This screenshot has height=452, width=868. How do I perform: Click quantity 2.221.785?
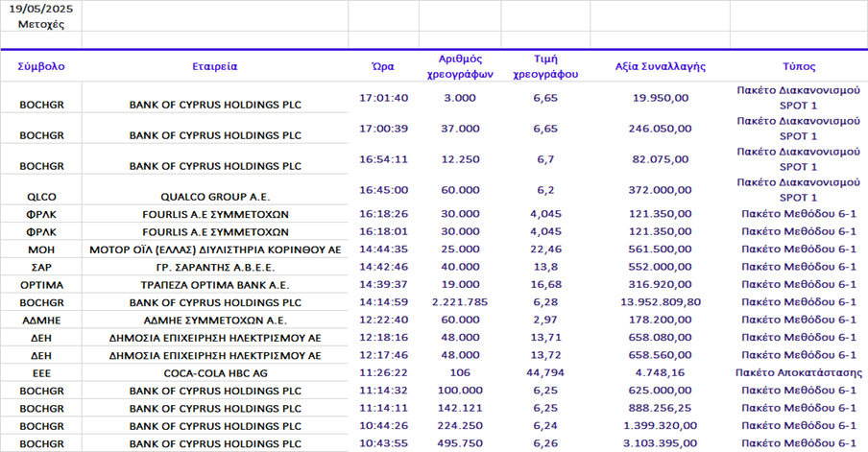pyautogui.click(x=460, y=302)
